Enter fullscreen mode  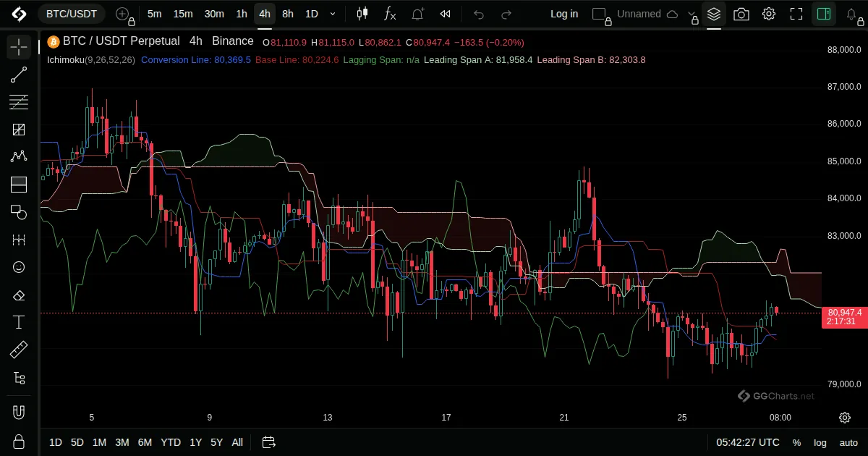point(796,14)
